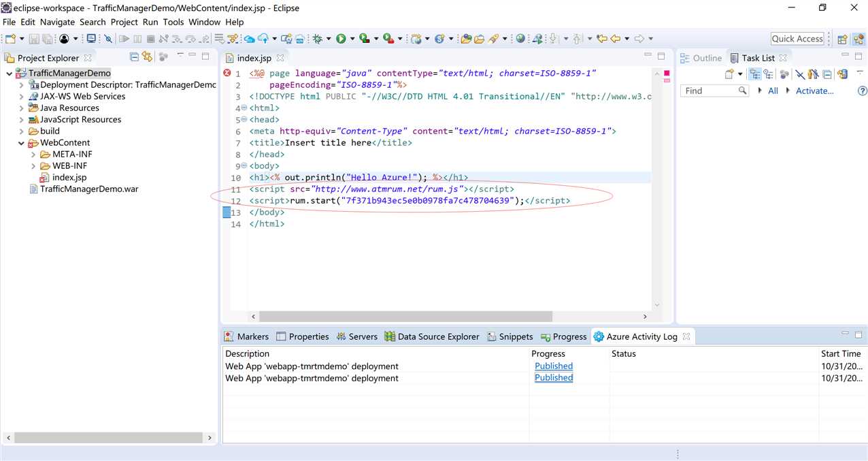Click the Save All icon
868x461 pixels.
pyautogui.click(x=47, y=39)
